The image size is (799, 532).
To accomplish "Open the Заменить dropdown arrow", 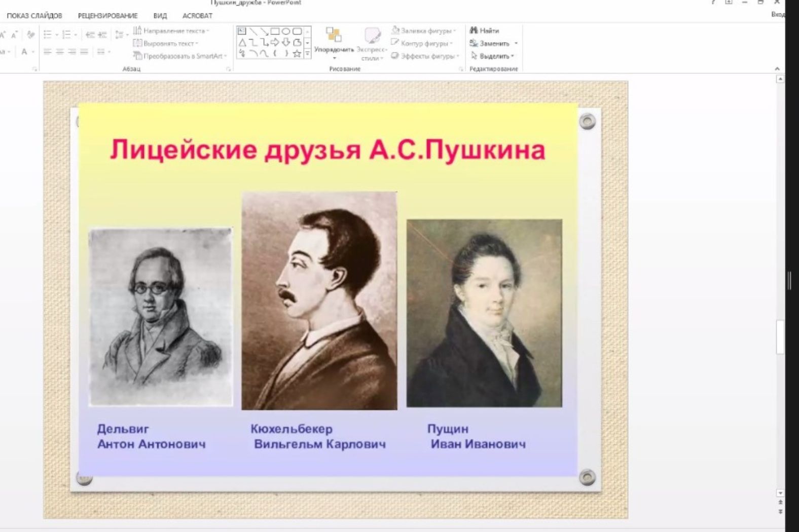I will pyautogui.click(x=516, y=44).
